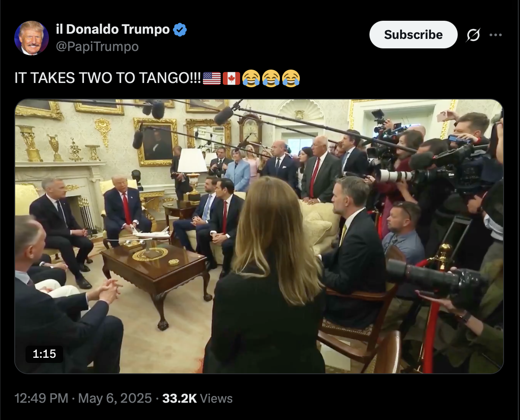The width and height of the screenshot is (520, 420).
Task: Open the @PapiTrumpo handle link
Action: [97, 47]
